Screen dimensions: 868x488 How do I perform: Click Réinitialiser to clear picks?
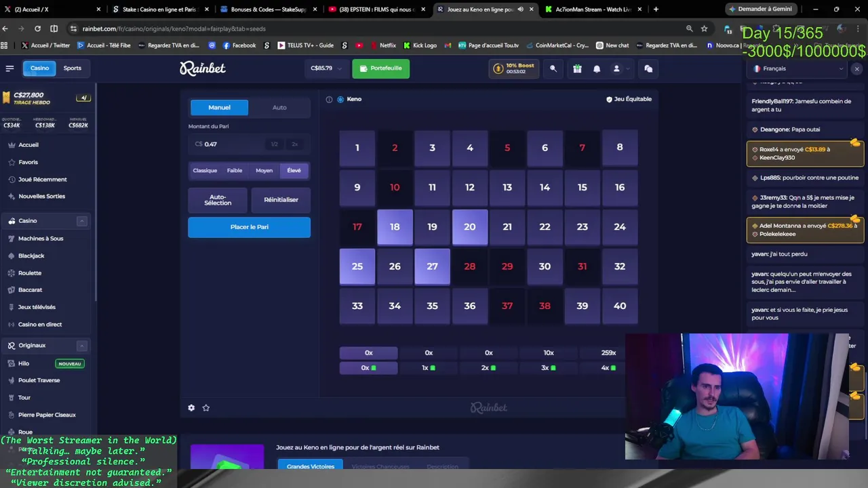[x=281, y=200]
